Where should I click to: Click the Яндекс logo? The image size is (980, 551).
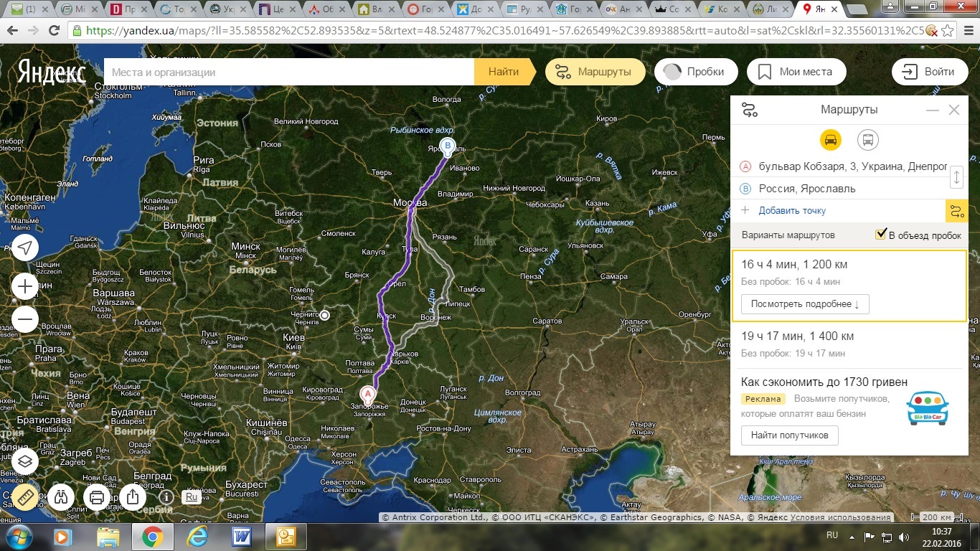coord(52,72)
